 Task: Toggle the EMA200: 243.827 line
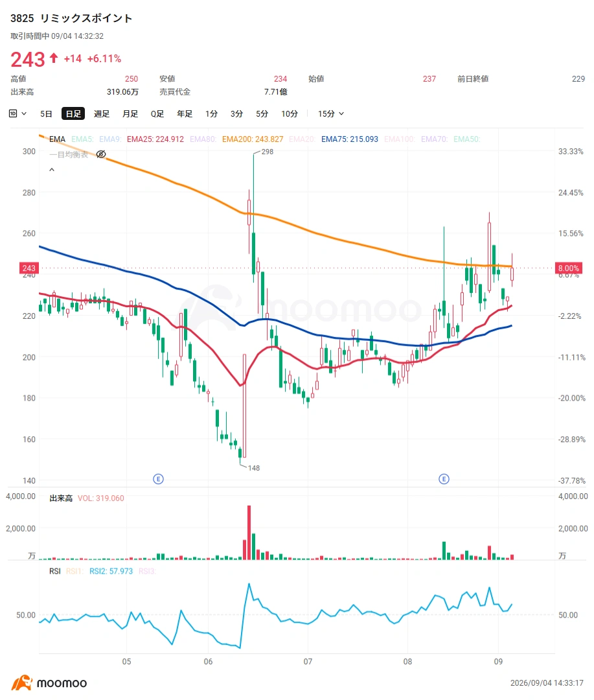point(253,139)
